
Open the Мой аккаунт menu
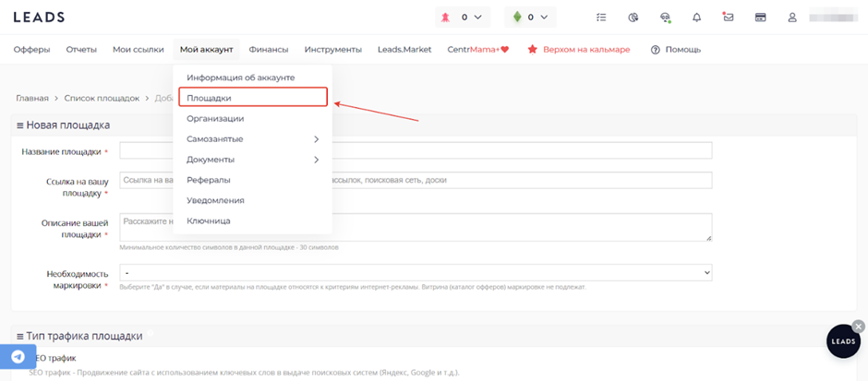(x=207, y=50)
